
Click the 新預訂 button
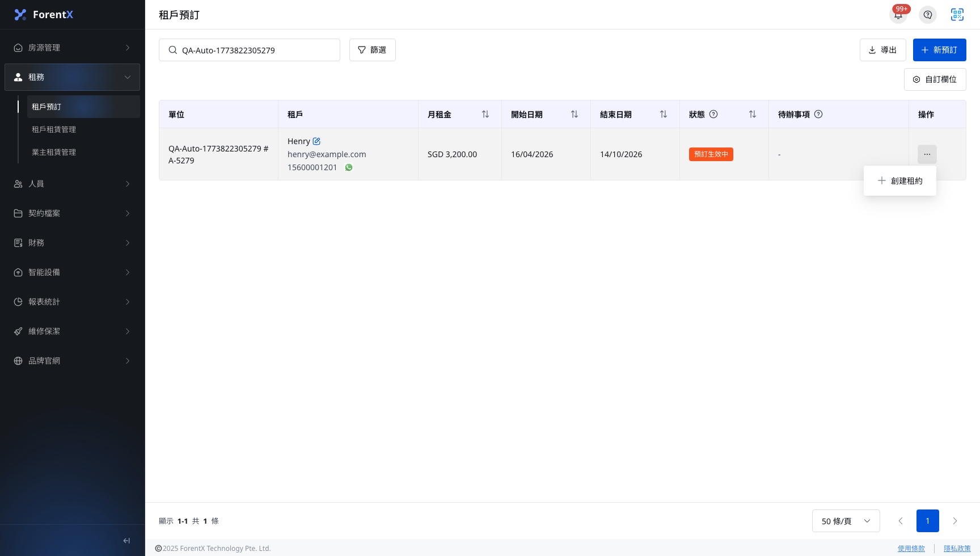point(940,50)
